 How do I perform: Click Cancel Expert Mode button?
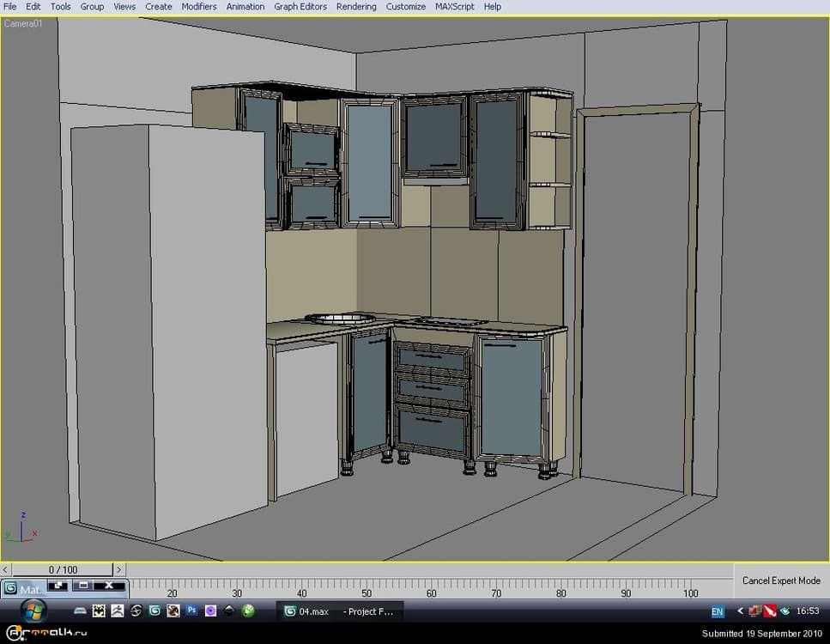tap(781, 580)
